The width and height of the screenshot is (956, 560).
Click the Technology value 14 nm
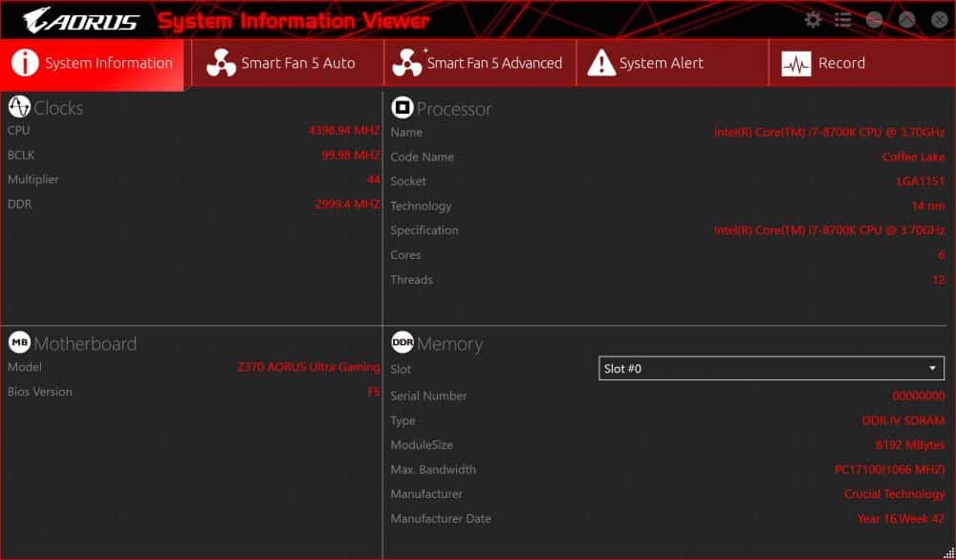928,206
